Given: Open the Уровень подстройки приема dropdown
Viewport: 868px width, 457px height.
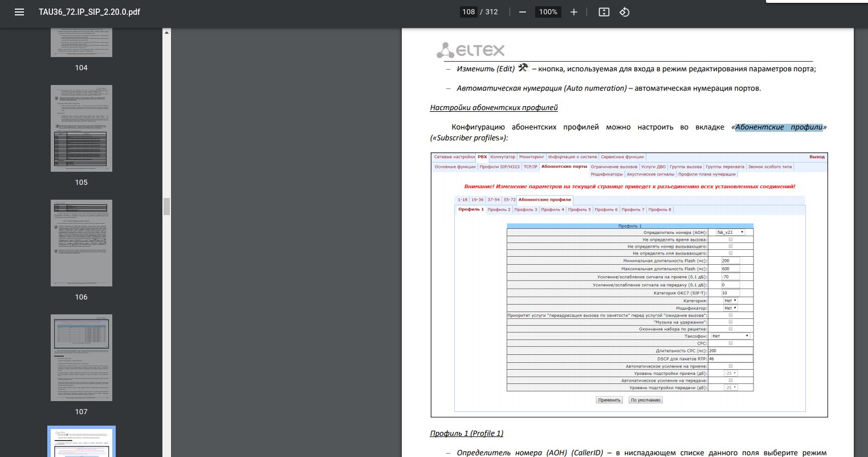Looking at the screenshot, I should click(x=730, y=373).
